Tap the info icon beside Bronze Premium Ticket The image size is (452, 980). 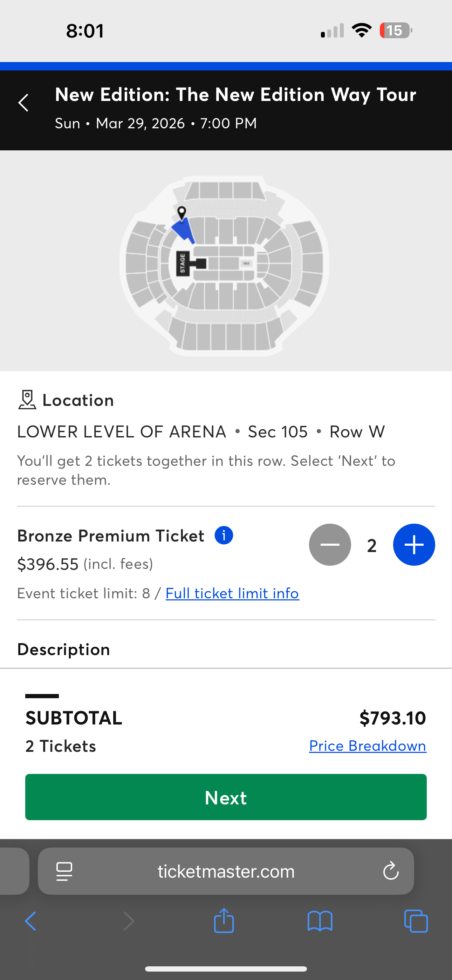coord(224,536)
